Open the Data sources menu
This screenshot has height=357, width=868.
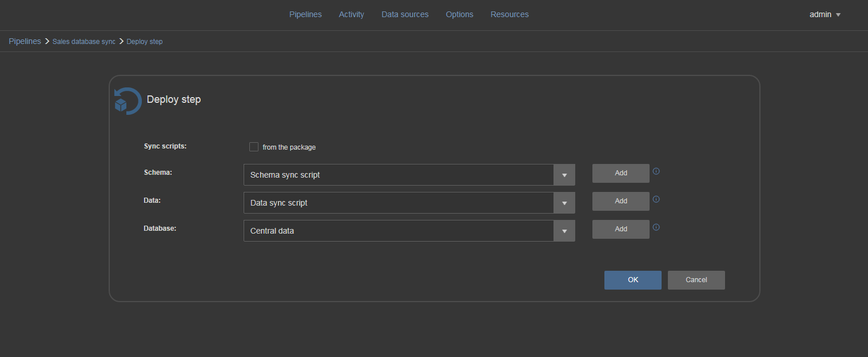tap(405, 14)
